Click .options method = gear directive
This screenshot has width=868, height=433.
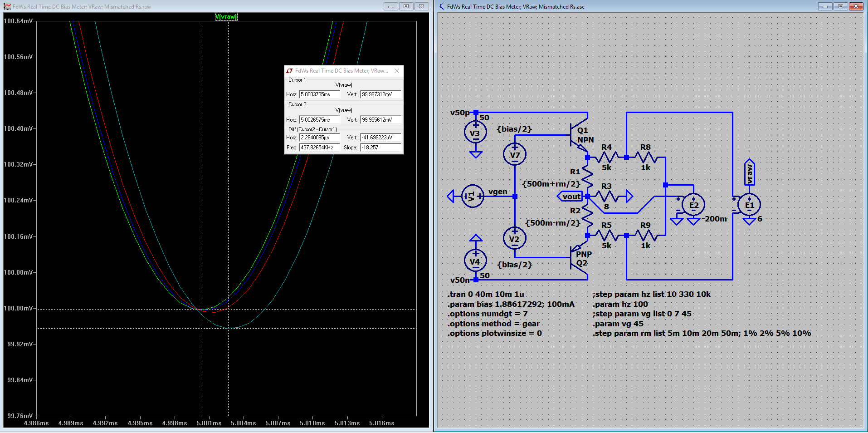click(x=493, y=324)
